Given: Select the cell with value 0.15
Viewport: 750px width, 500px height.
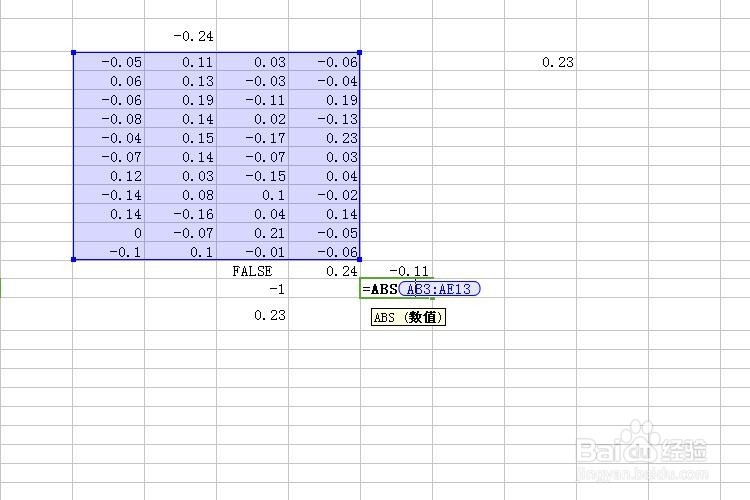Looking at the screenshot, I should point(180,138).
